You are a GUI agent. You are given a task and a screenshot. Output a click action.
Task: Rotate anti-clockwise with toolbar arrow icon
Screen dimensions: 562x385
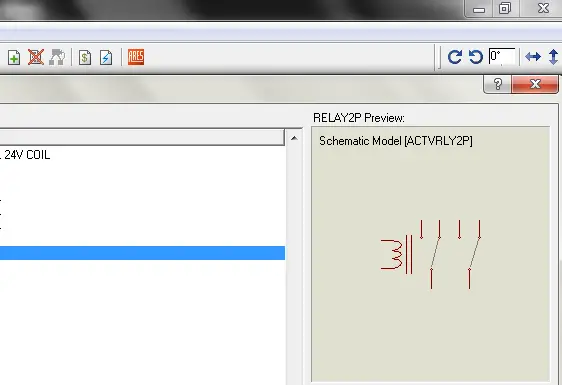[x=476, y=57]
